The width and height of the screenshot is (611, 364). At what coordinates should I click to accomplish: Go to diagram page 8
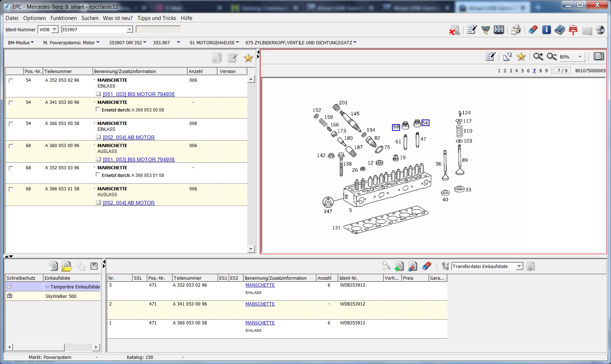(540, 71)
